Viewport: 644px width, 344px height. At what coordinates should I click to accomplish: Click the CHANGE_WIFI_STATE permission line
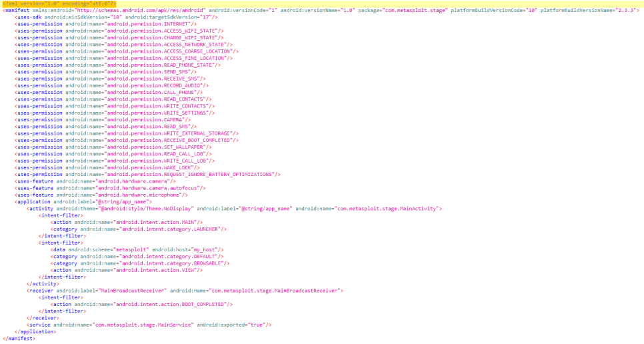pyautogui.click(x=119, y=38)
